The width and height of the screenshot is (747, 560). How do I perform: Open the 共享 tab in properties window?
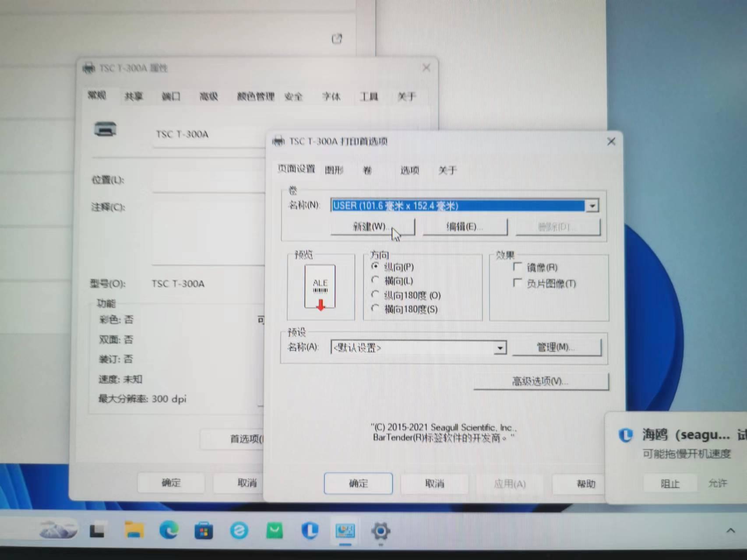pyautogui.click(x=134, y=96)
